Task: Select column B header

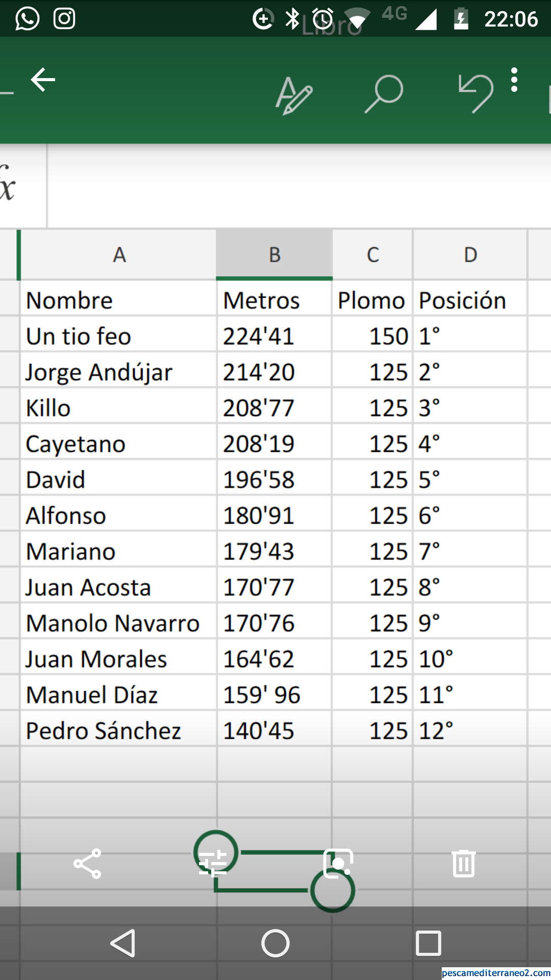Action: click(274, 255)
